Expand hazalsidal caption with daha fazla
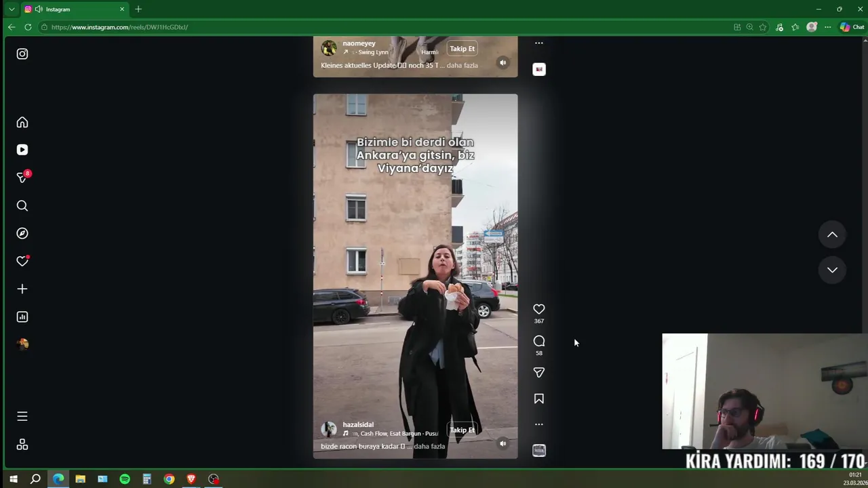The width and height of the screenshot is (868, 488). (429, 446)
